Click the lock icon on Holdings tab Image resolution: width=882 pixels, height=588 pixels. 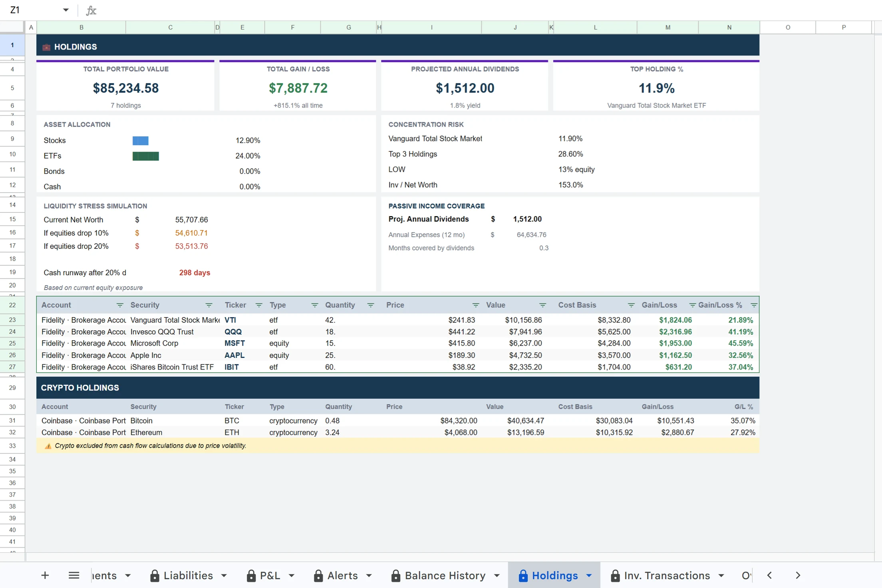pos(523,576)
